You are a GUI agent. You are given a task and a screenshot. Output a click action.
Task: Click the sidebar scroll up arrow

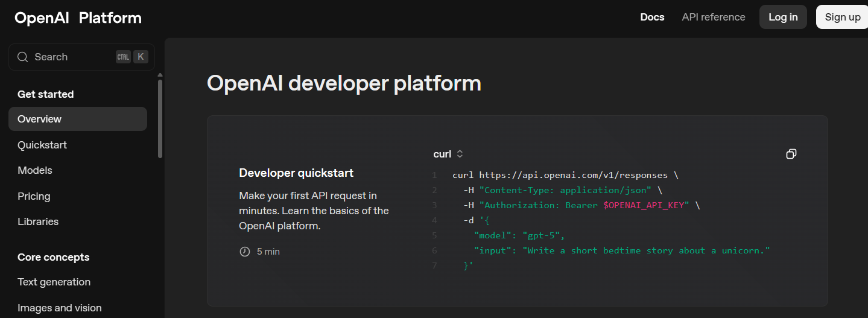[x=160, y=75]
